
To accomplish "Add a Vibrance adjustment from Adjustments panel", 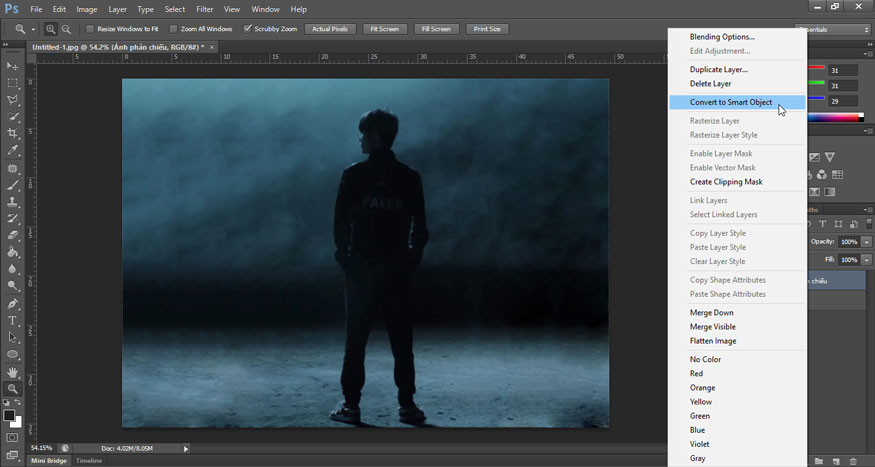I will tap(830, 157).
